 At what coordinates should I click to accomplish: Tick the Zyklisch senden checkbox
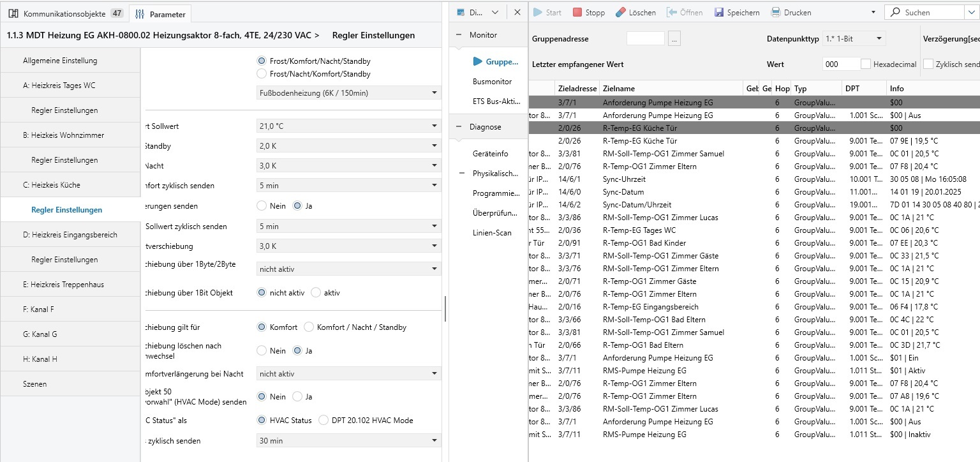(928, 64)
